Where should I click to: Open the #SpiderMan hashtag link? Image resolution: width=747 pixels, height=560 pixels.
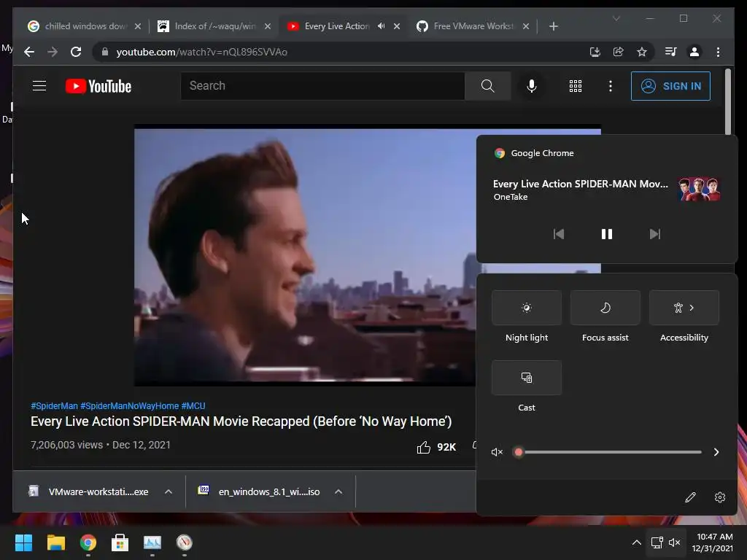[x=54, y=405]
